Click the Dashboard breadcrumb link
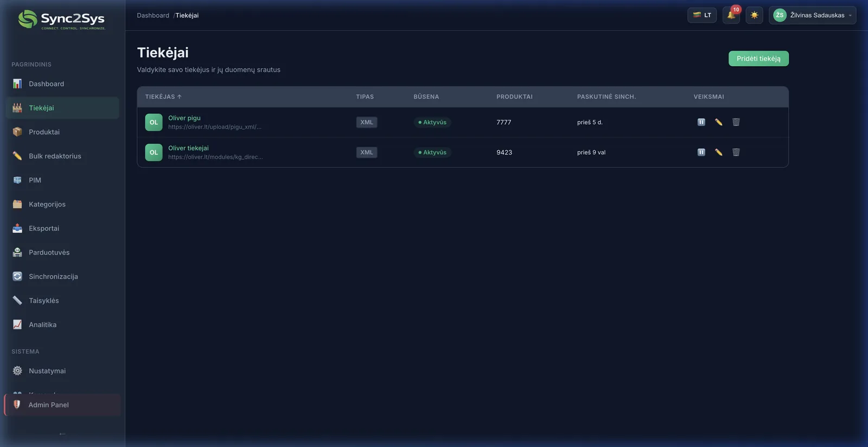 tap(153, 15)
